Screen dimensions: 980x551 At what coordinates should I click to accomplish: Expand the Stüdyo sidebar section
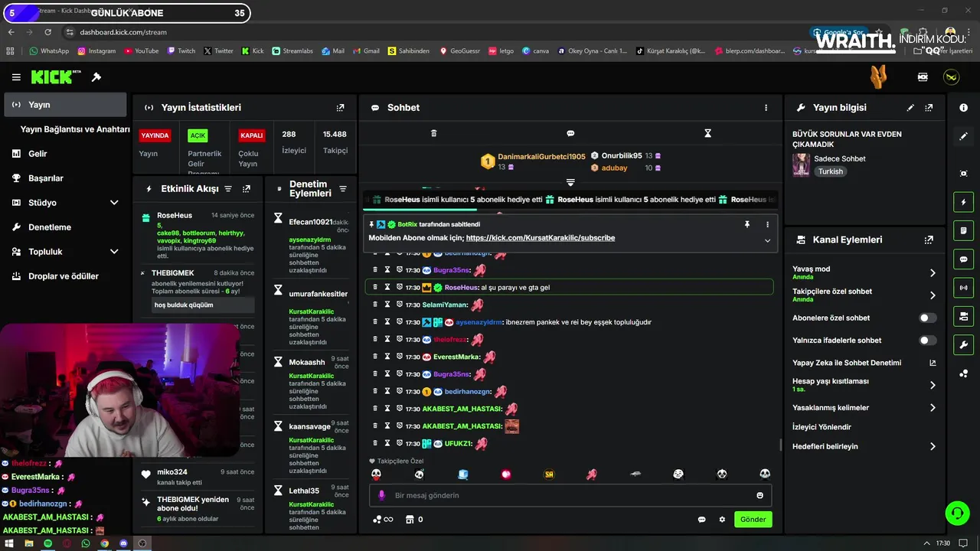click(x=114, y=203)
